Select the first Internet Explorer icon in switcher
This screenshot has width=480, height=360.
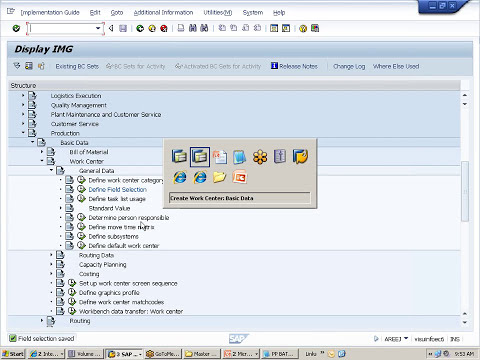(x=180, y=177)
